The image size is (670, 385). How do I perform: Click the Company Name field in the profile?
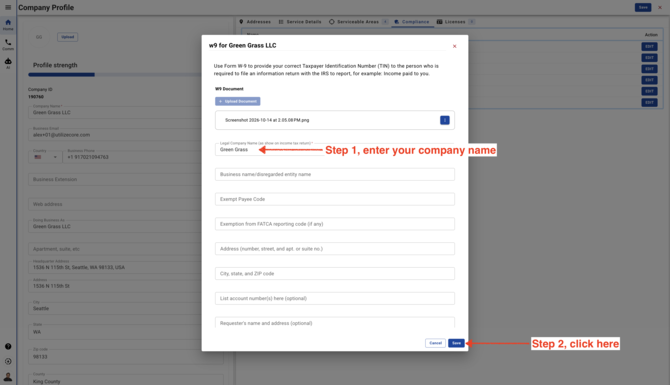click(115, 112)
